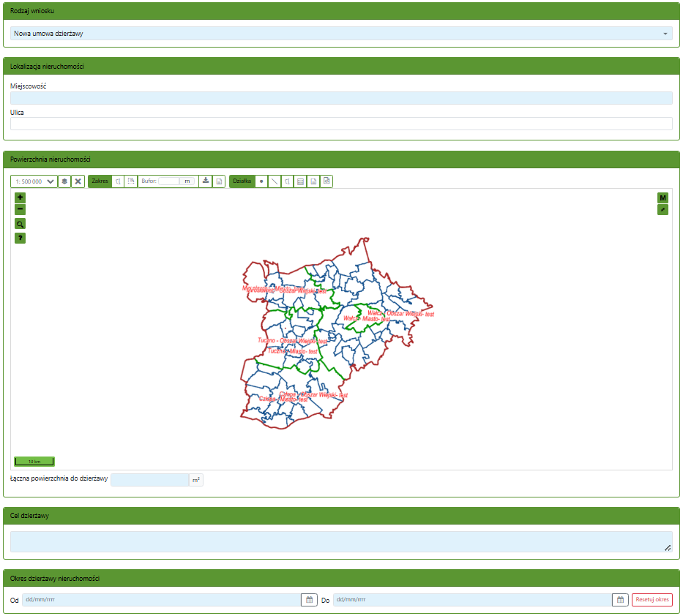Zoom out the map with minus button
This screenshot has height=616, width=683.
tap(20, 209)
